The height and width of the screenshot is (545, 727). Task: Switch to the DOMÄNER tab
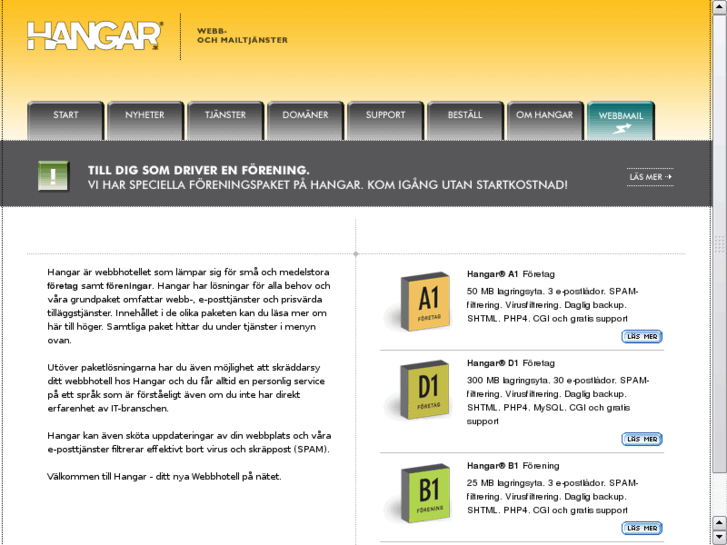coord(305,121)
